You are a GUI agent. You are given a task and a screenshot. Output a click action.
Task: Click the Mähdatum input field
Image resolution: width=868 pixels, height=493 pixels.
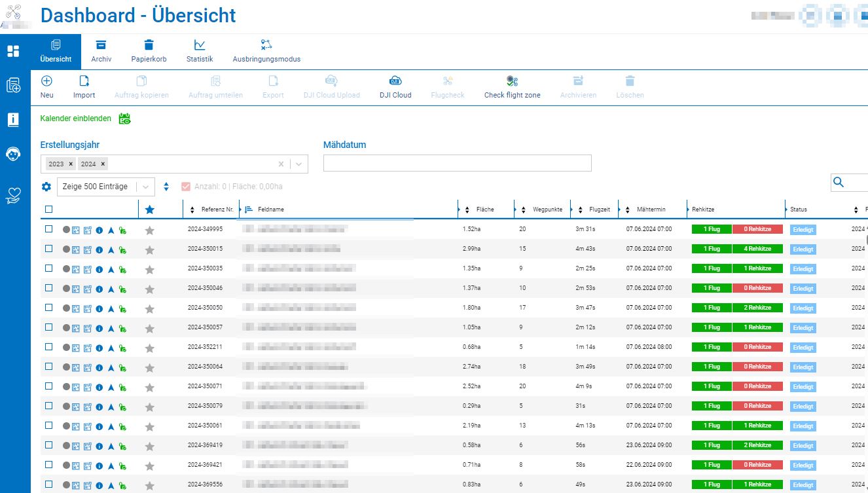(x=457, y=163)
